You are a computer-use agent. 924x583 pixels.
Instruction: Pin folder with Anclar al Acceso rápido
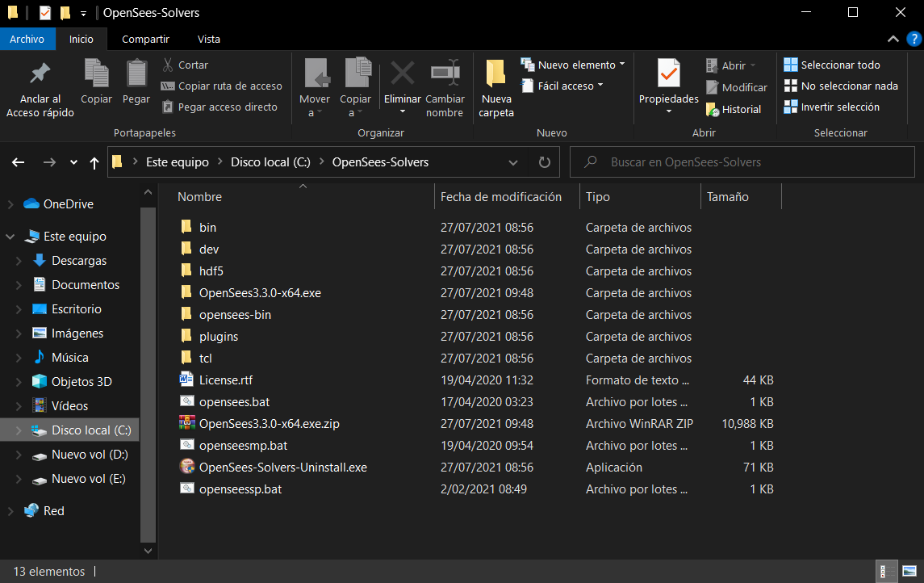40,89
